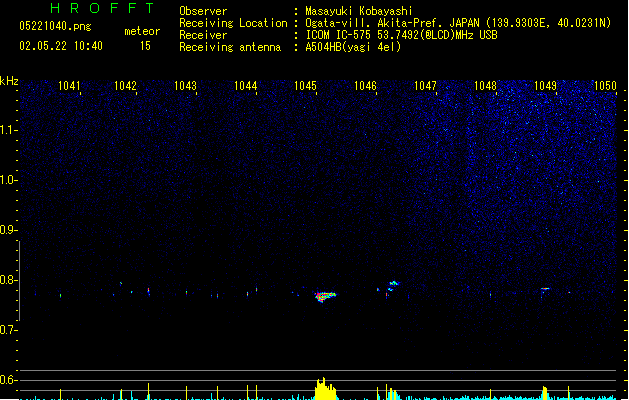Click the A504HB(yagi 4el) antenna text

tap(353, 47)
